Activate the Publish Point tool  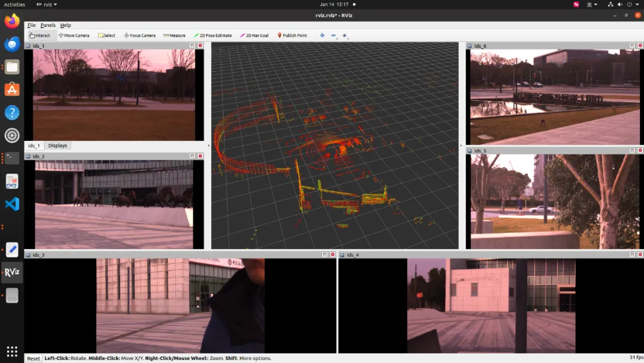(x=292, y=35)
